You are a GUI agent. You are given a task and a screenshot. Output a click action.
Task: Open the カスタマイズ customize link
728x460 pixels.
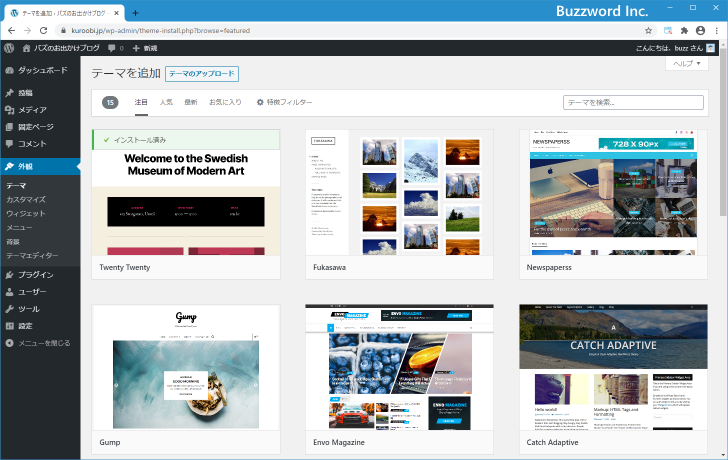pyautogui.click(x=26, y=200)
